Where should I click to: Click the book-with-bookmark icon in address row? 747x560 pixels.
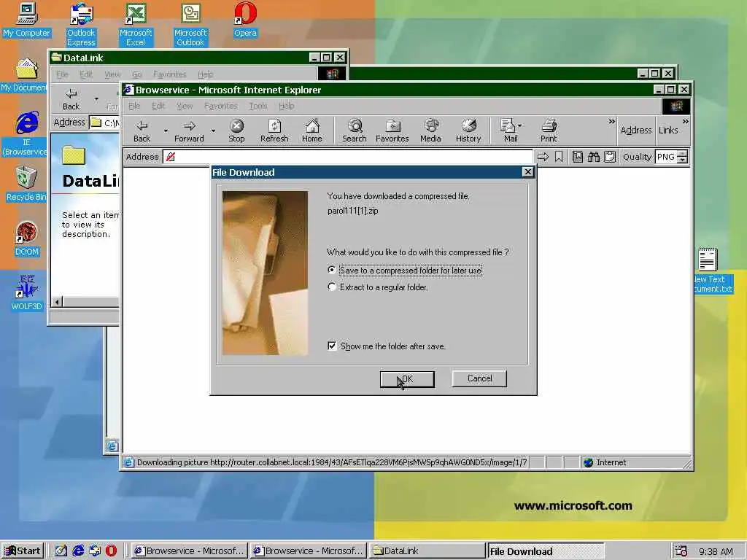(x=578, y=157)
